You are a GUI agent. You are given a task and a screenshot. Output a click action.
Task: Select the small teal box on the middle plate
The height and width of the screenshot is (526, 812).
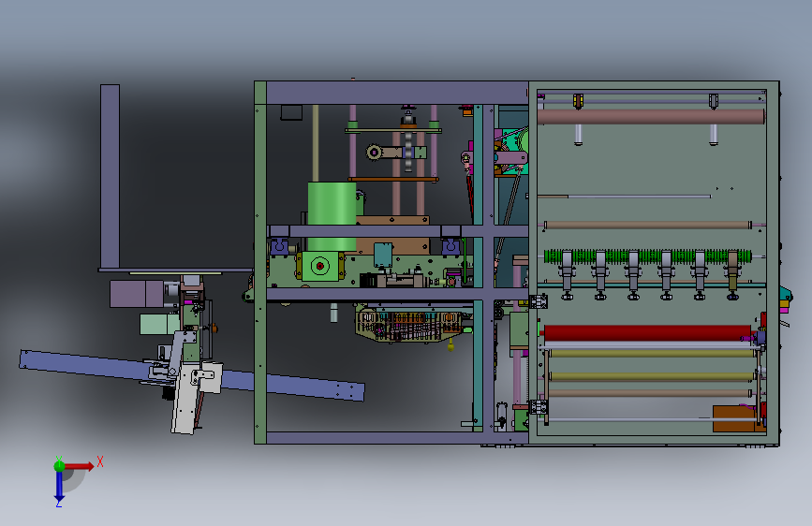(x=383, y=255)
